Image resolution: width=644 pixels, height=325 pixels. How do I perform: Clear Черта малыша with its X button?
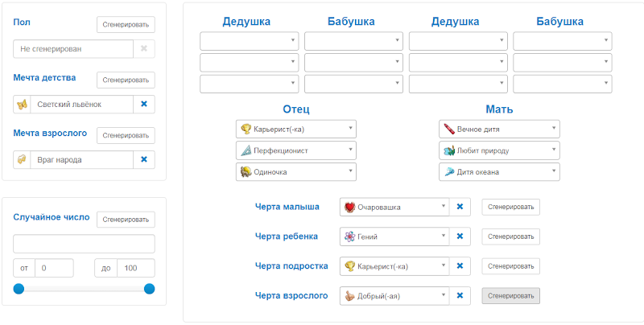click(x=460, y=207)
